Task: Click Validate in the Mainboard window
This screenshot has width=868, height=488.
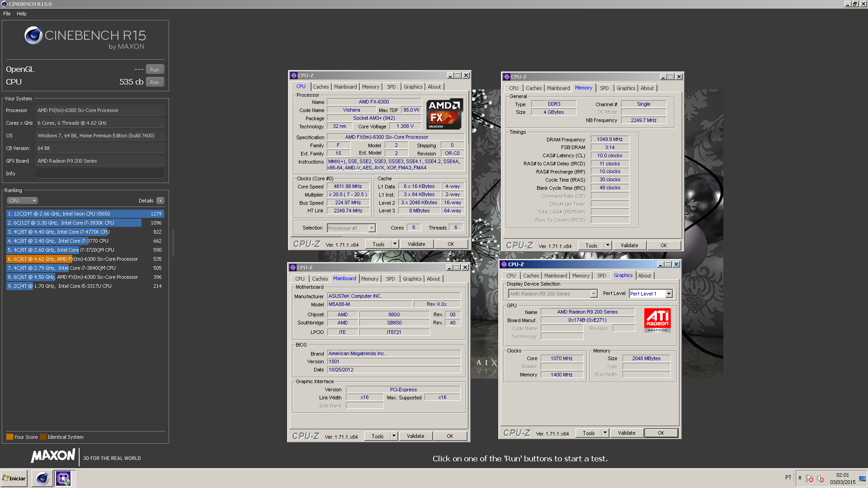Action: 415,436
